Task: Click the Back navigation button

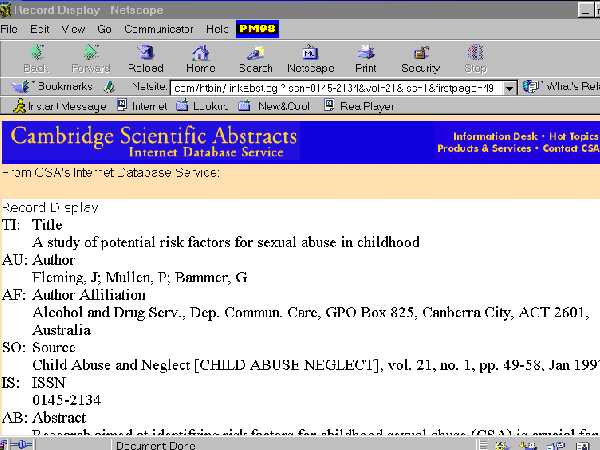Action: tap(36, 59)
